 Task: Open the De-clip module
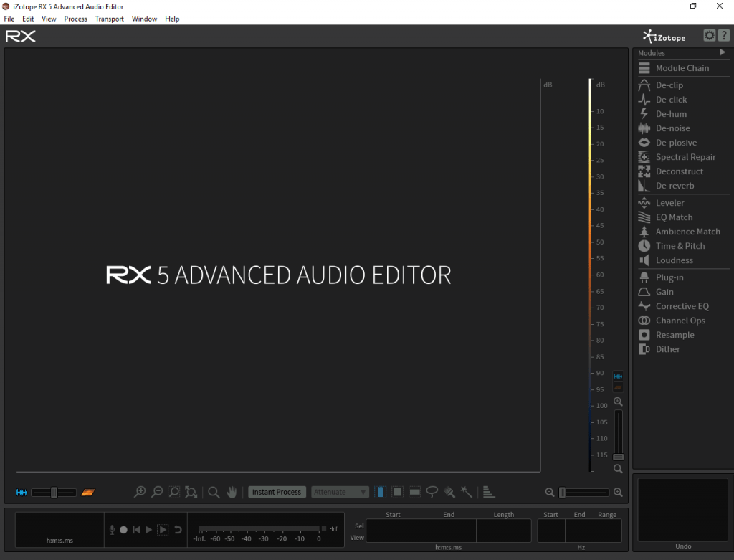point(669,85)
